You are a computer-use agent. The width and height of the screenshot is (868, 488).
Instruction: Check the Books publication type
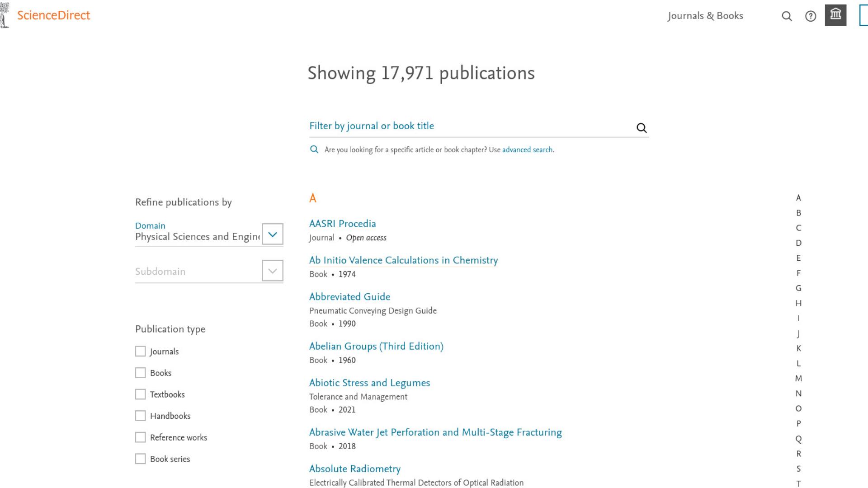(141, 373)
